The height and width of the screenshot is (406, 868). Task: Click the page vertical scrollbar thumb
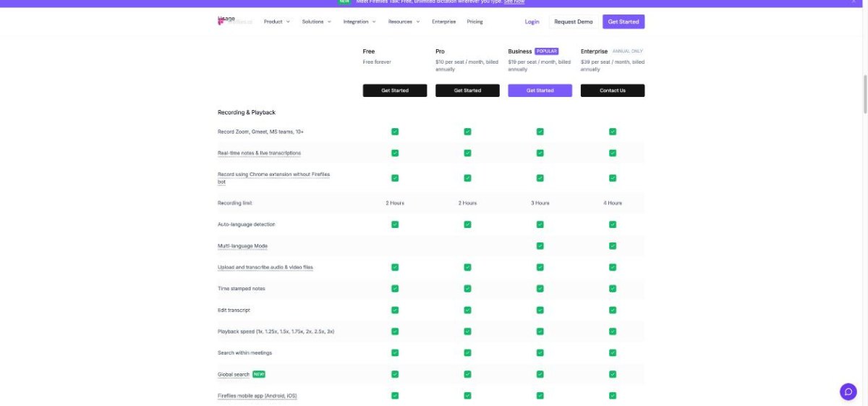864,94
